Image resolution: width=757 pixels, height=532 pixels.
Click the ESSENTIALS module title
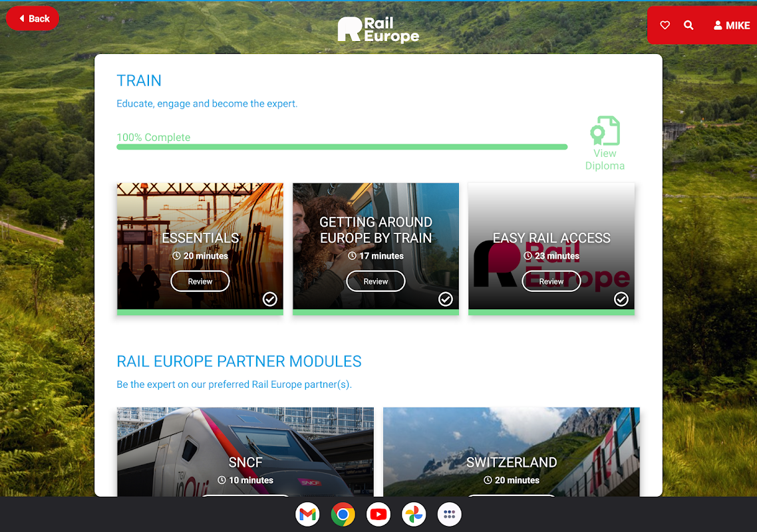(200, 238)
